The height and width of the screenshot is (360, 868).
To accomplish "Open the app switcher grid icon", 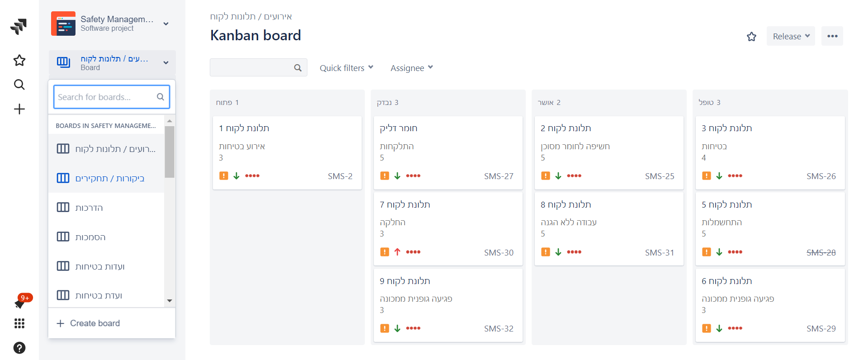I will coord(19,323).
